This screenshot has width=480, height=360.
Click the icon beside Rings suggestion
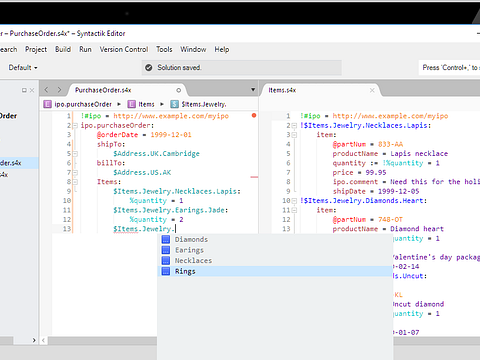click(166, 271)
